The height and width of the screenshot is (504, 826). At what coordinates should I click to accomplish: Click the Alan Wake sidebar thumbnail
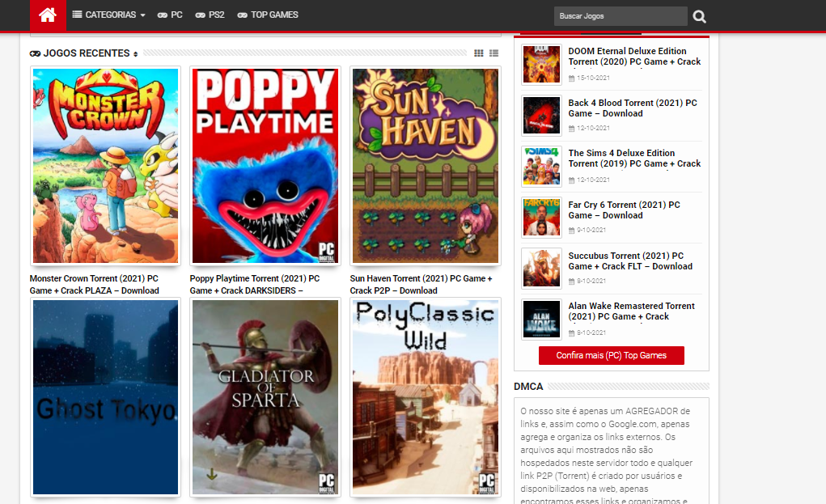click(541, 320)
